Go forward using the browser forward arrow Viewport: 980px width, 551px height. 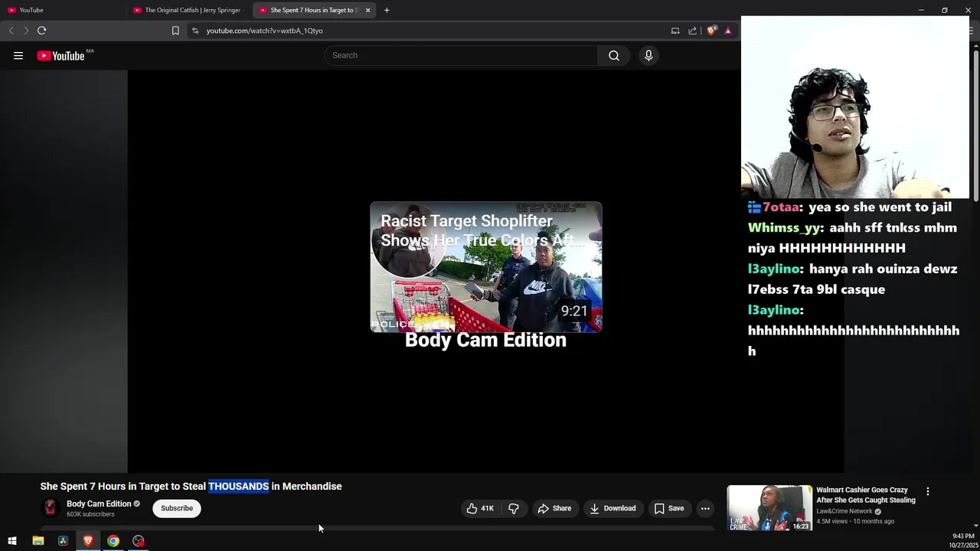pyautogui.click(x=26, y=31)
